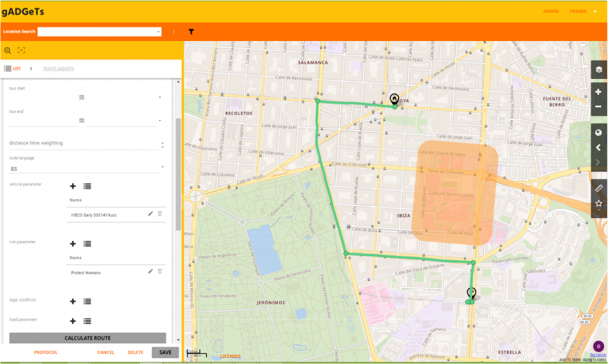Click the distance time weighting field

(82, 143)
